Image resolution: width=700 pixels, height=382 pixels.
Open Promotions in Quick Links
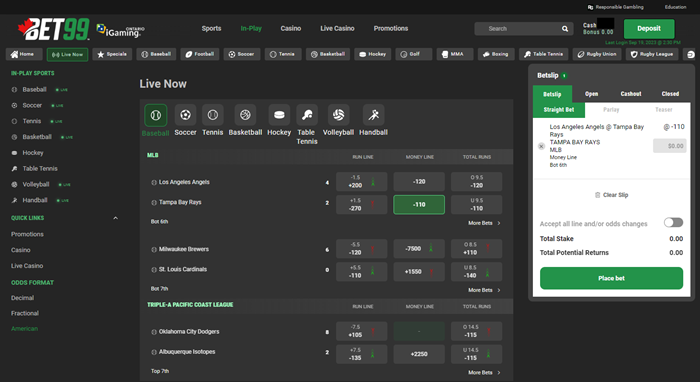coord(27,234)
